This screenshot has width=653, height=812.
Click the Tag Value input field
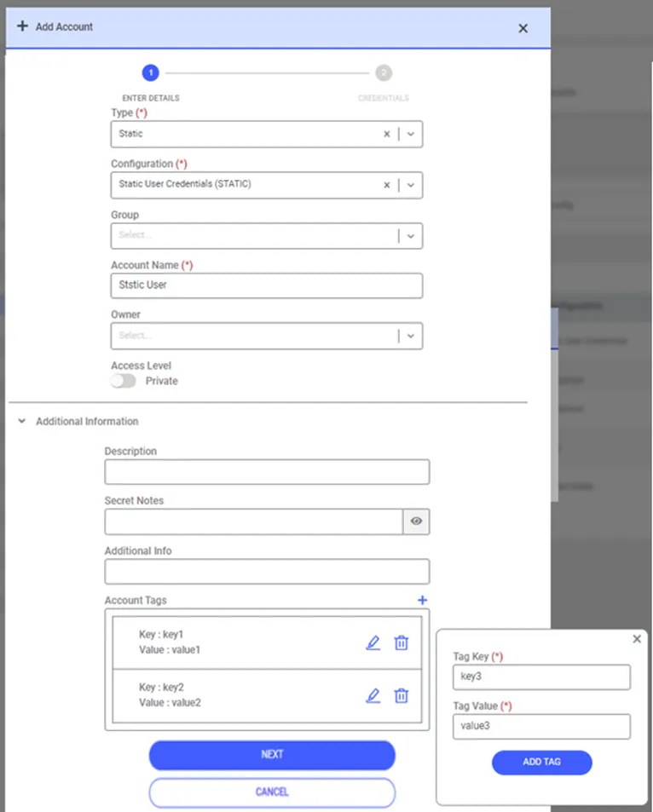(x=541, y=727)
